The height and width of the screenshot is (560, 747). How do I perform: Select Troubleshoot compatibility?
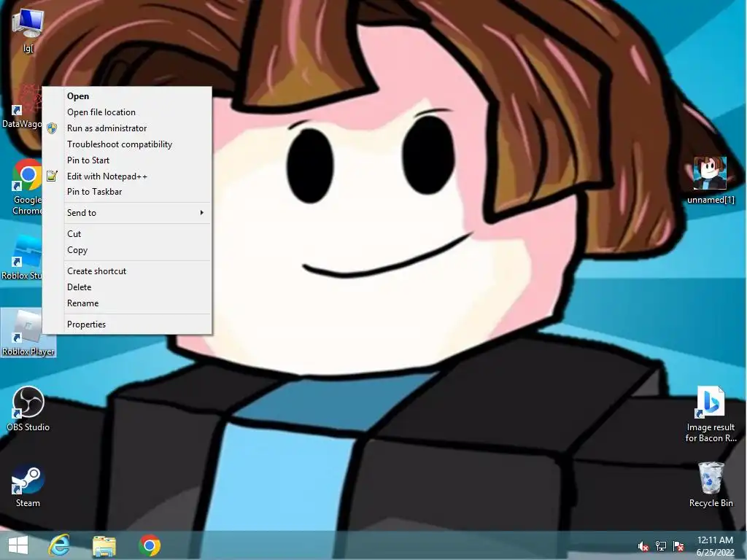[127, 144]
